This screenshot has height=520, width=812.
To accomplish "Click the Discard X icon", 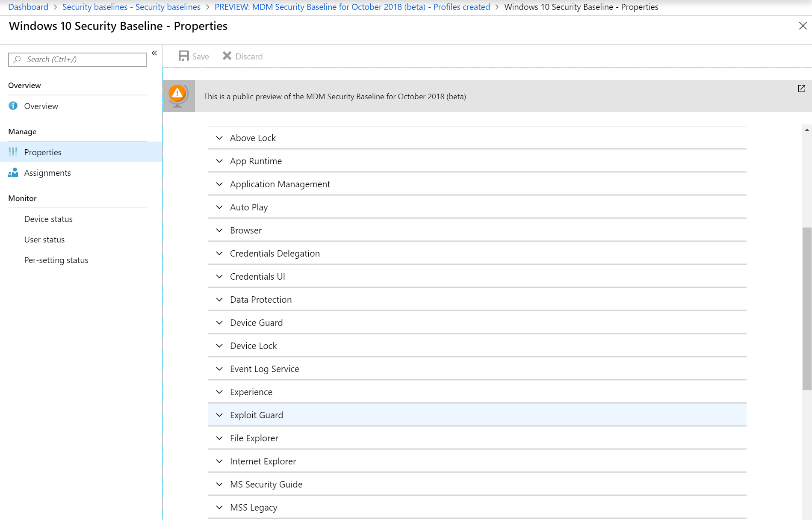I will tap(227, 55).
